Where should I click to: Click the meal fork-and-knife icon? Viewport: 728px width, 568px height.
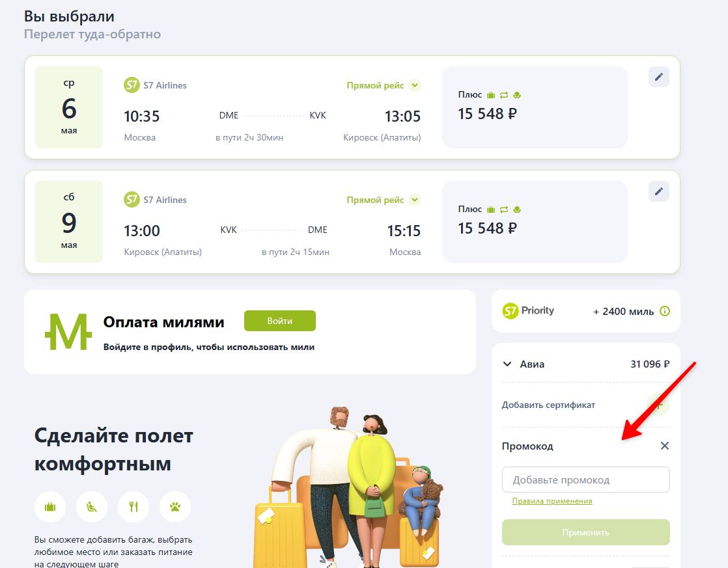(x=133, y=507)
